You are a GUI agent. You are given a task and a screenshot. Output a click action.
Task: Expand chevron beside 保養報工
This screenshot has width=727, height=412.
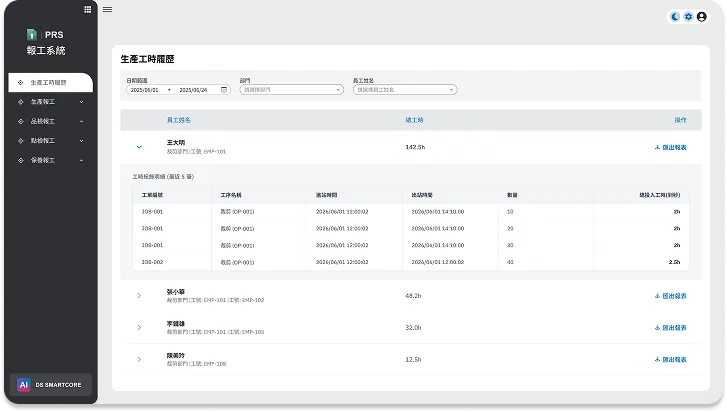[82, 160]
